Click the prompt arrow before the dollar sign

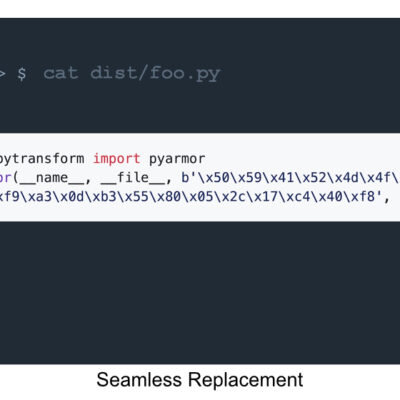tap(2, 73)
